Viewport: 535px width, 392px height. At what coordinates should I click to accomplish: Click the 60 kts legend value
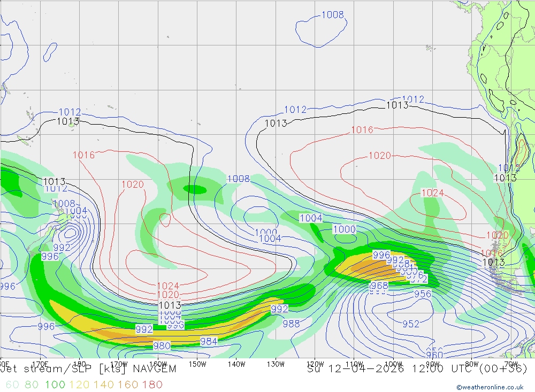click(13, 385)
